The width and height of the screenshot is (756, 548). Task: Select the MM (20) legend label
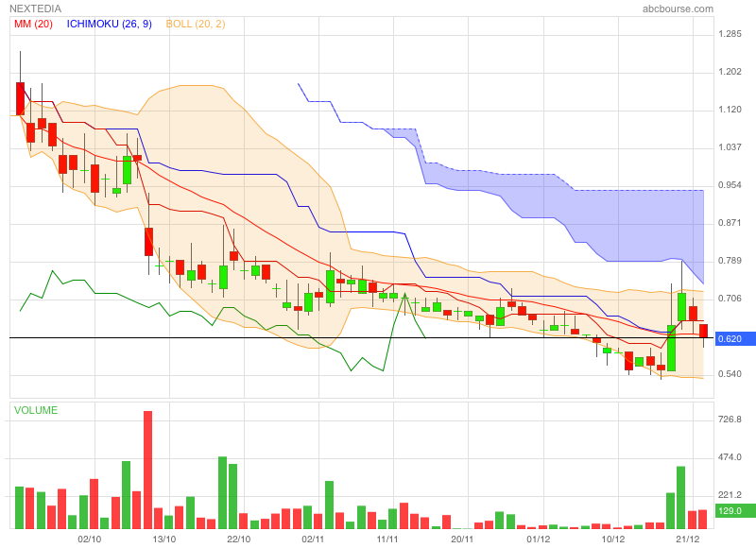33,25
